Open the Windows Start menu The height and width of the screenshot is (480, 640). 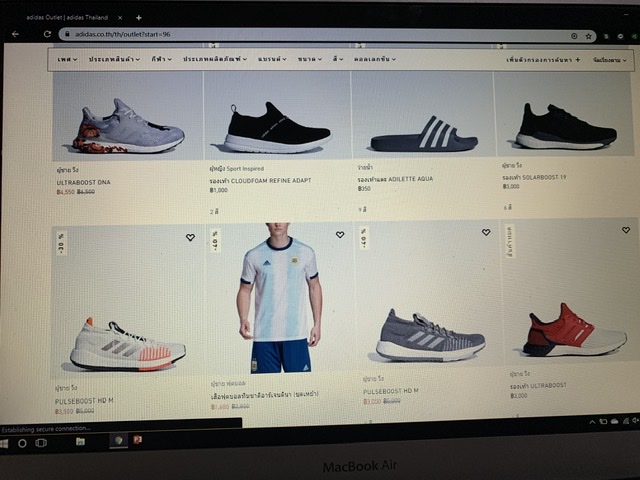click(3, 444)
